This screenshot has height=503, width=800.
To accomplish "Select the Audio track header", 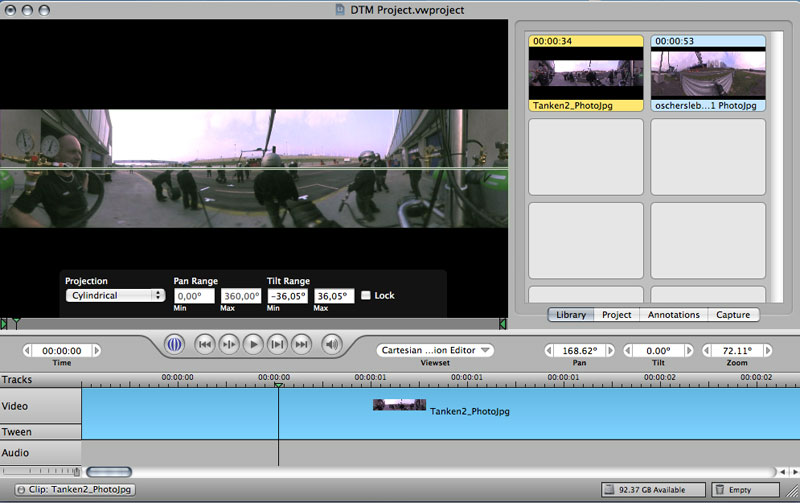I will tap(41, 453).
